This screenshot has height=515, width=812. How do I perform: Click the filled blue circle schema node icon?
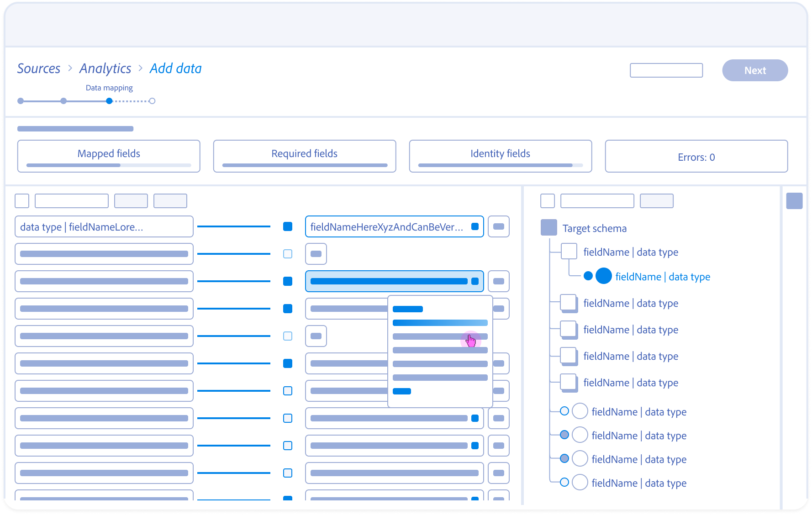point(603,276)
